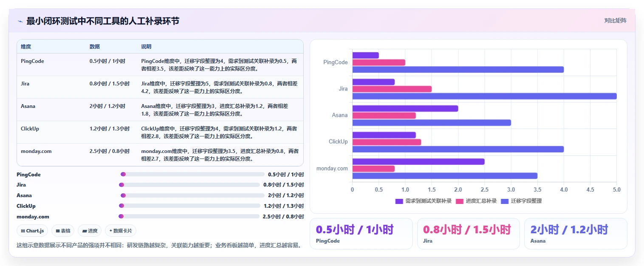Click Jira progress value 0.8小时 / 1.5小时
The width and height of the screenshot is (644, 266).
(x=284, y=185)
